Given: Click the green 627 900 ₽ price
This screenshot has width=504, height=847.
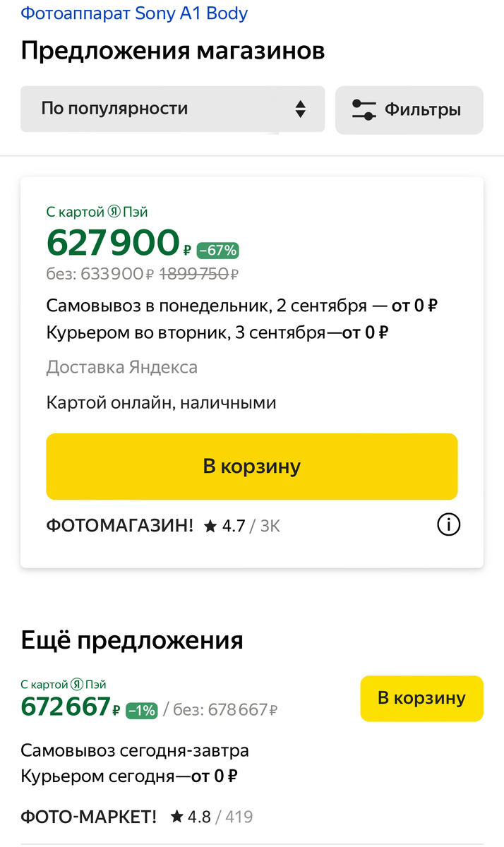Looking at the screenshot, I should point(113,243).
